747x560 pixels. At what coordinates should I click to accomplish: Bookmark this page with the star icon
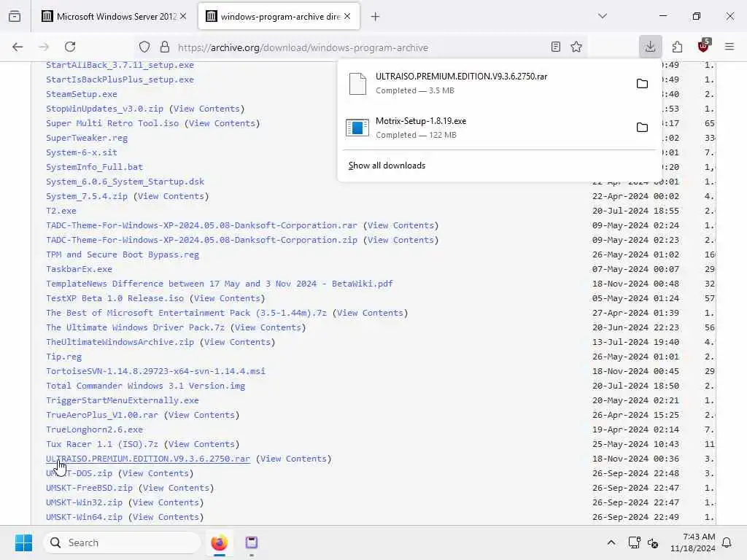coord(576,47)
